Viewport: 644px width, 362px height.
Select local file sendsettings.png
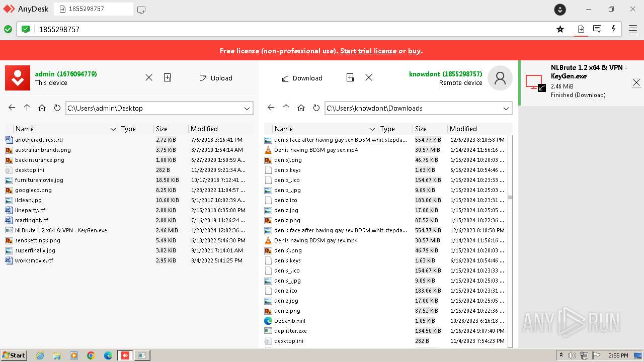coord(38,240)
